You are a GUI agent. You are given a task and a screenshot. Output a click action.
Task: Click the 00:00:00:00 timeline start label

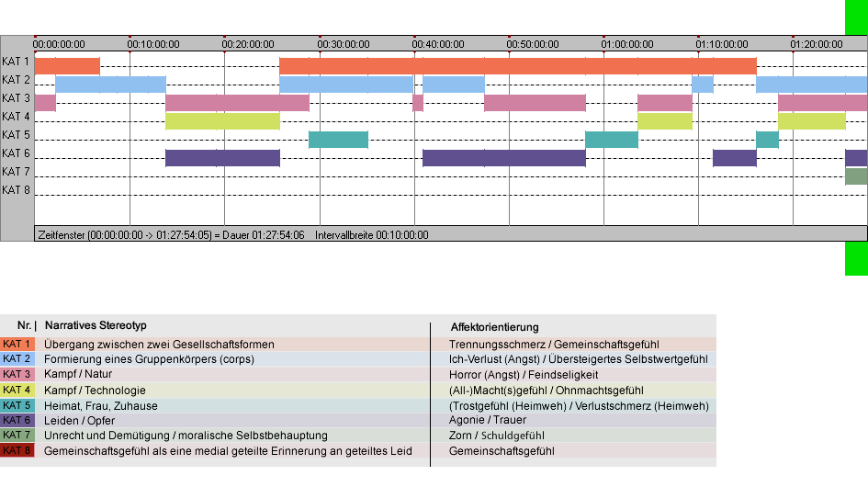pyautogui.click(x=59, y=44)
